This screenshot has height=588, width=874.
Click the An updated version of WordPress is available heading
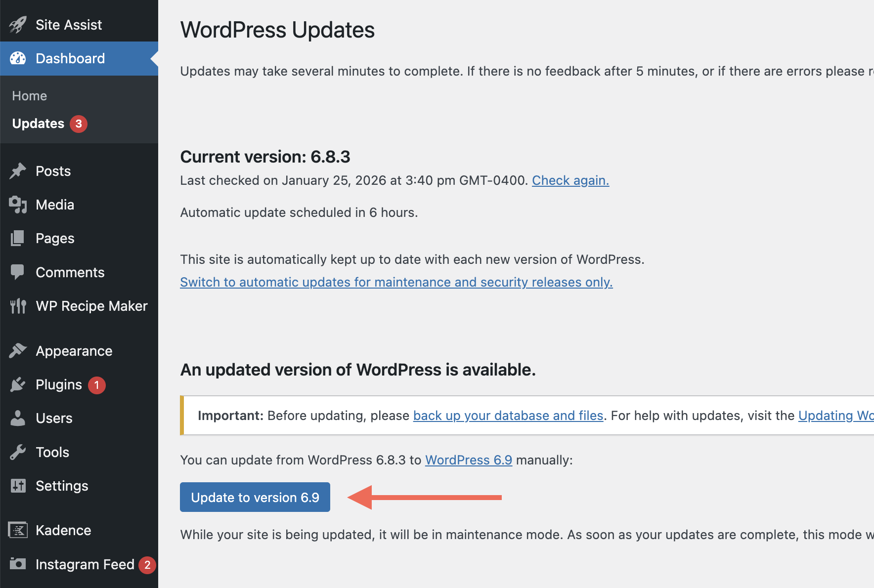point(358,370)
